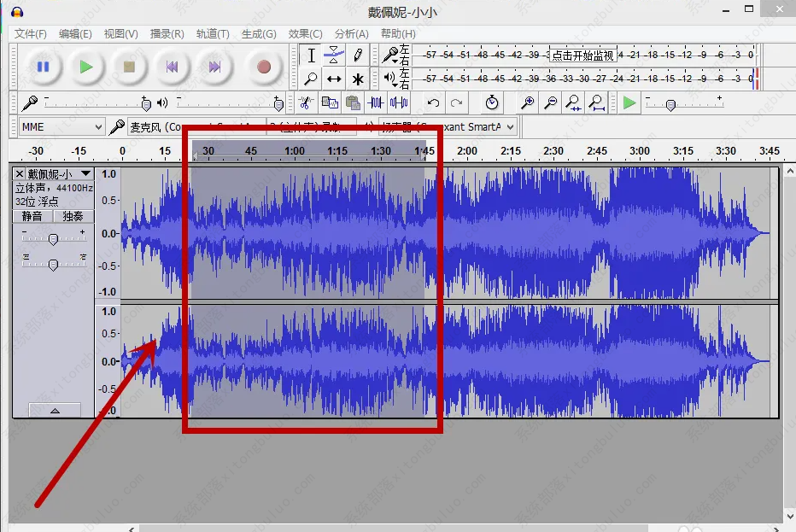
Task: Open the MME audio host dropdown
Action: [x=62, y=127]
